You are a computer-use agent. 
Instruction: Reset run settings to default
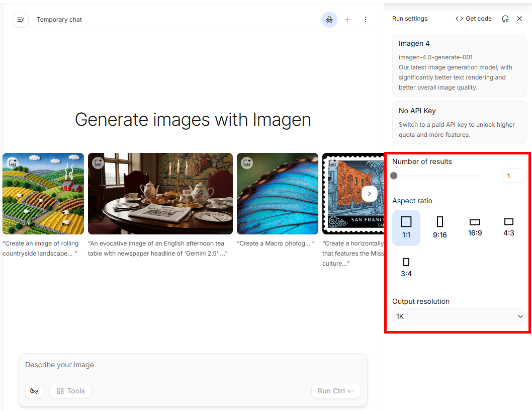[x=505, y=19]
